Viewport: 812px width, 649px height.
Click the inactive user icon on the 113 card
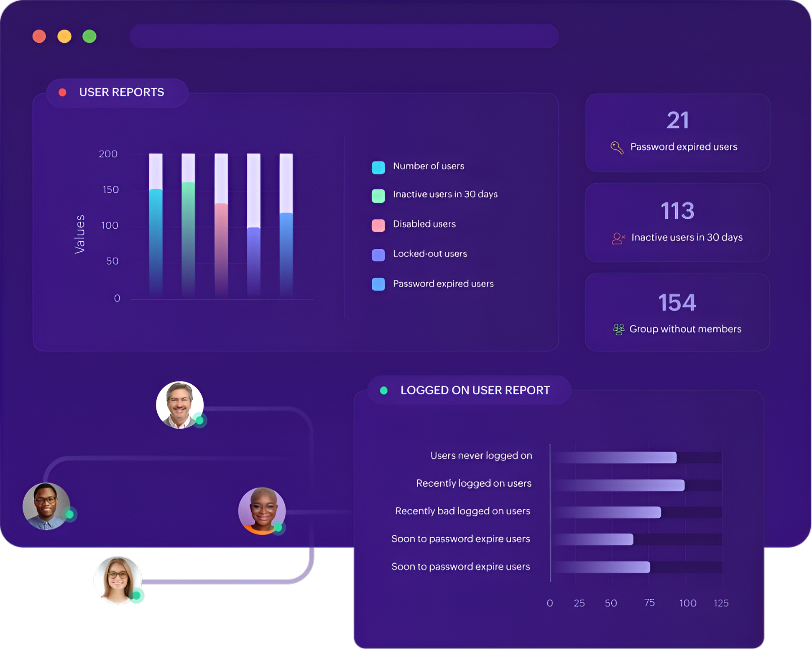(x=618, y=238)
